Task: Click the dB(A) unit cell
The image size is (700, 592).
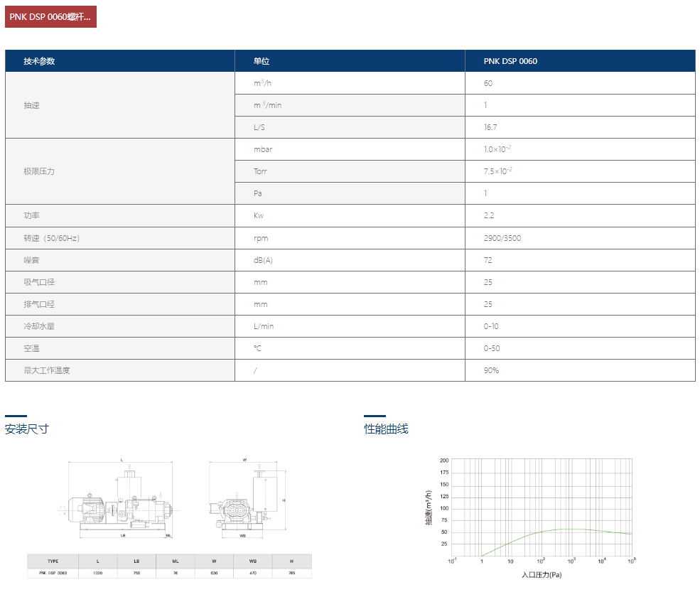Action: click(x=263, y=260)
